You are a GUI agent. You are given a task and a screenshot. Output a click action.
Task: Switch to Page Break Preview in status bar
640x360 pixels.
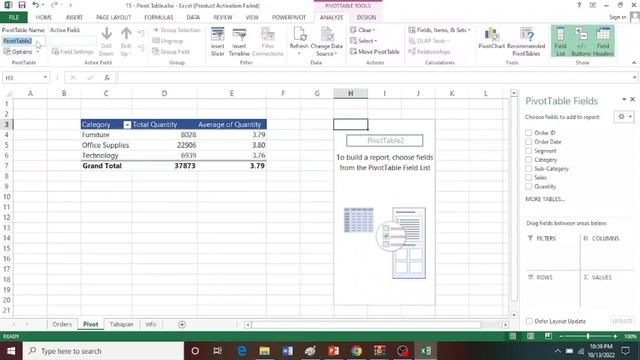[548, 336]
